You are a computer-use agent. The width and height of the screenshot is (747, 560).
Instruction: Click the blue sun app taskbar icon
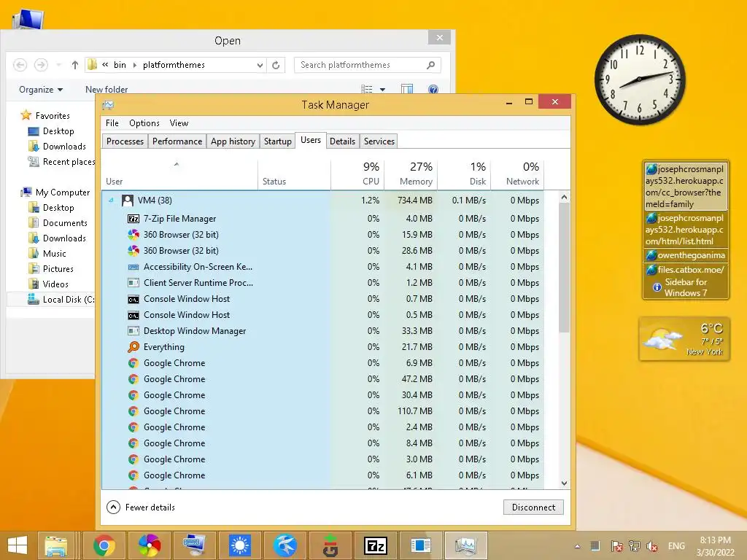(x=239, y=545)
